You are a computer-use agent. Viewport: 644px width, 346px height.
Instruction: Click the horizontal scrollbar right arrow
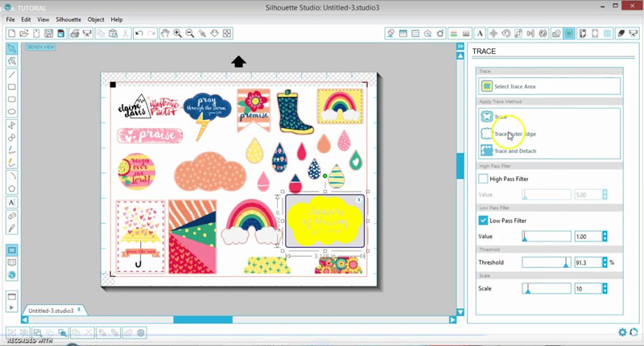pyautogui.click(x=452, y=319)
